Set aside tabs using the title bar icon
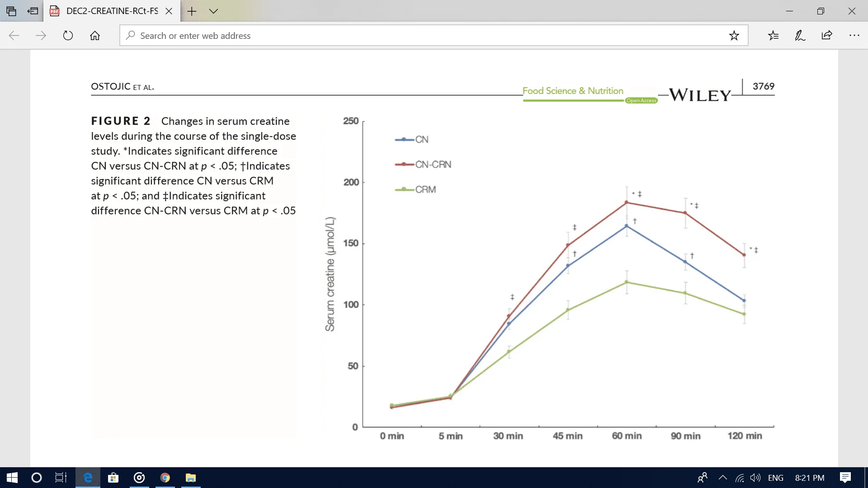This screenshot has width=868, height=488. pos(33,11)
